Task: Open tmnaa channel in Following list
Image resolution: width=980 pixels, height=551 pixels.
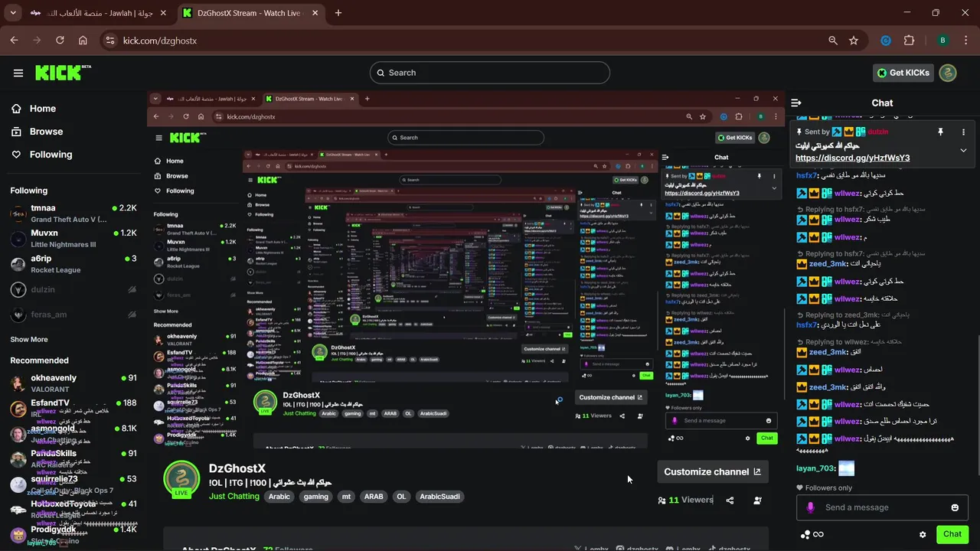Action: (73, 214)
